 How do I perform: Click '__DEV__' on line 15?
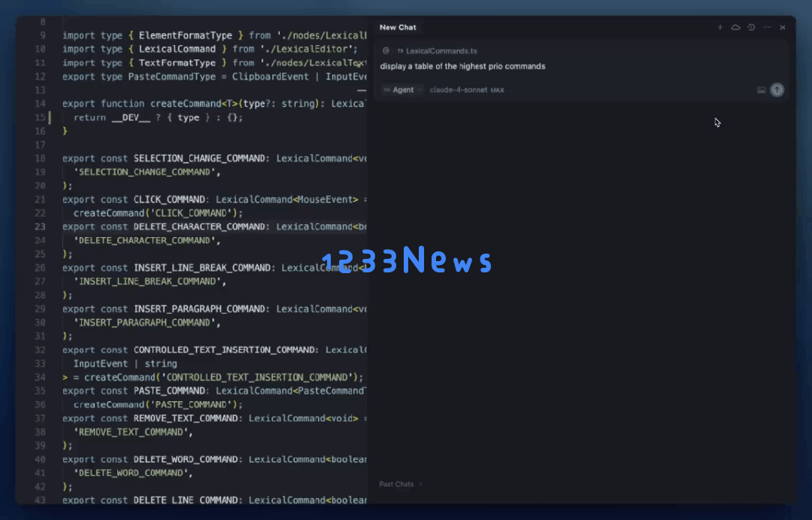pos(131,117)
